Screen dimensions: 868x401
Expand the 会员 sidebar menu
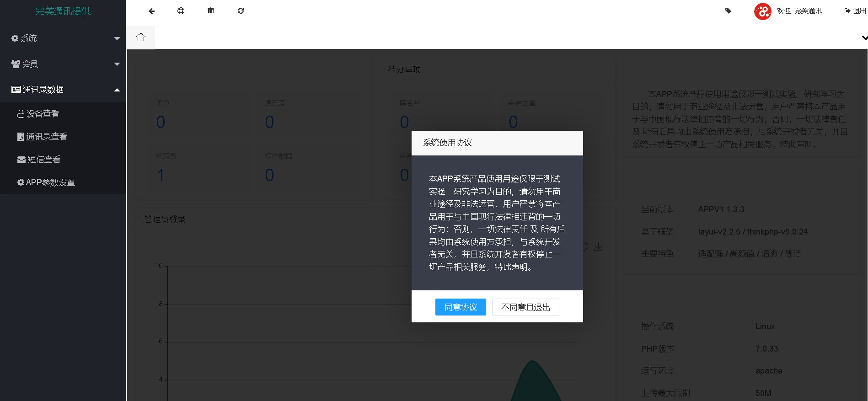pos(63,64)
